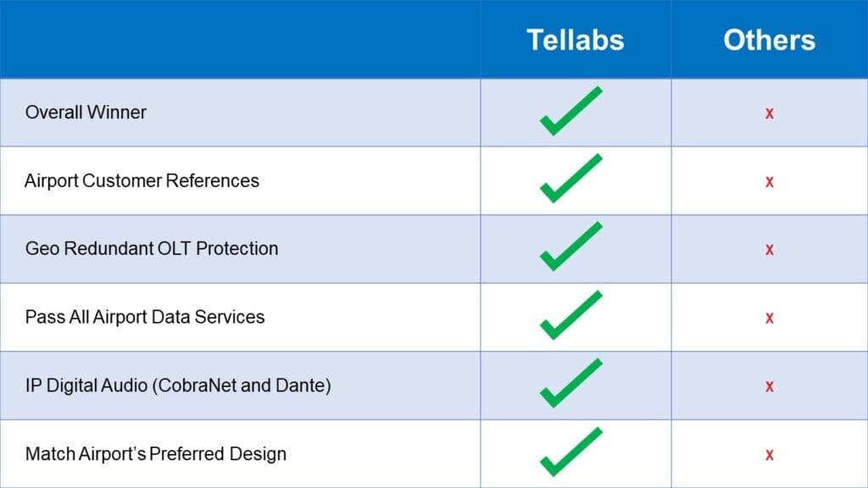Select the Others column header
Image resolution: width=868 pixels, height=488 pixels.
coord(770,40)
